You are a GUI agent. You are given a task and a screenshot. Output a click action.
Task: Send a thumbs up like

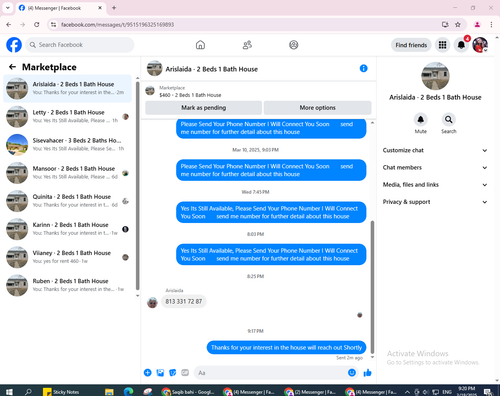tap(367, 373)
